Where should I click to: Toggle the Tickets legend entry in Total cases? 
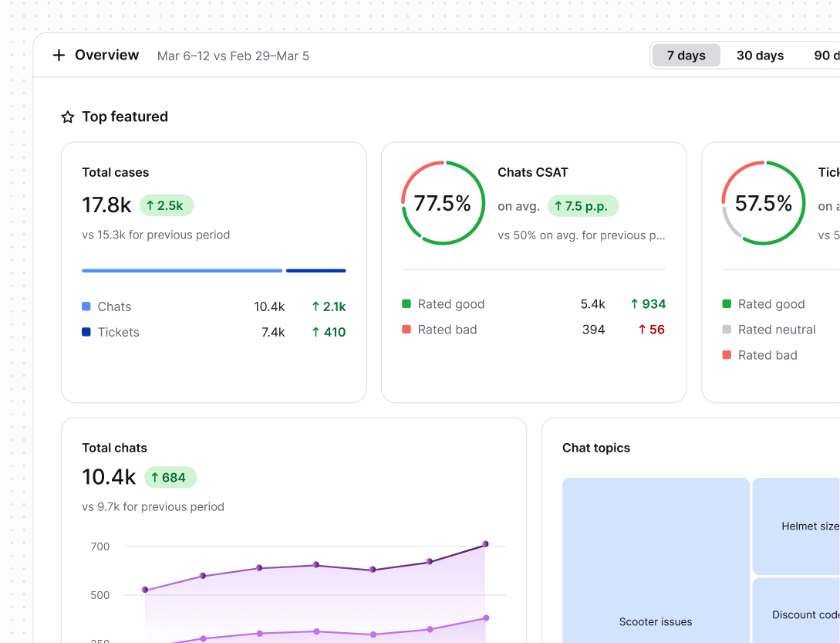pos(119,332)
